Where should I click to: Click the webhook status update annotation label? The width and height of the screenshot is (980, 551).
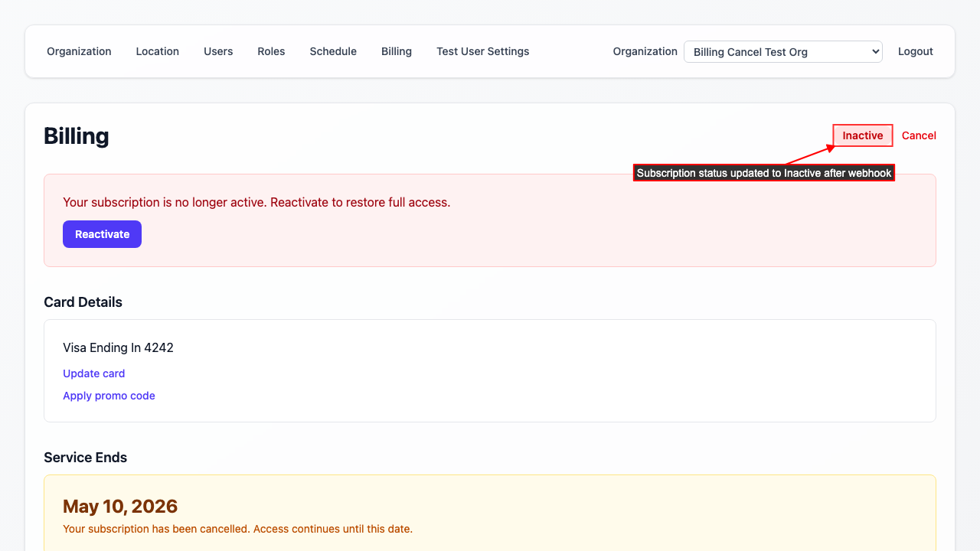764,172
